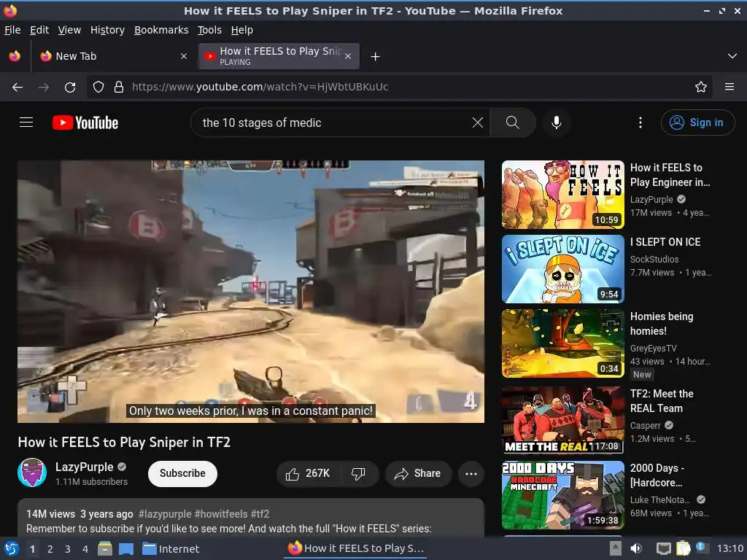The image size is (747, 560).
Task: Click the #howitfeels hashtag
Action: [221, 514]
